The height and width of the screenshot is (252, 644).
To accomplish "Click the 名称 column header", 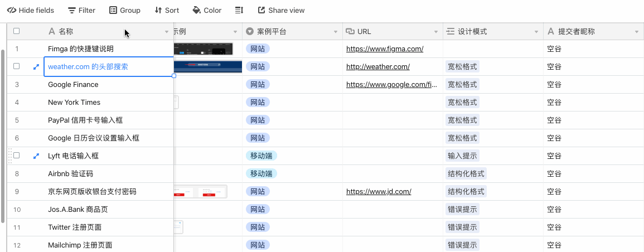I will (108, 31).
